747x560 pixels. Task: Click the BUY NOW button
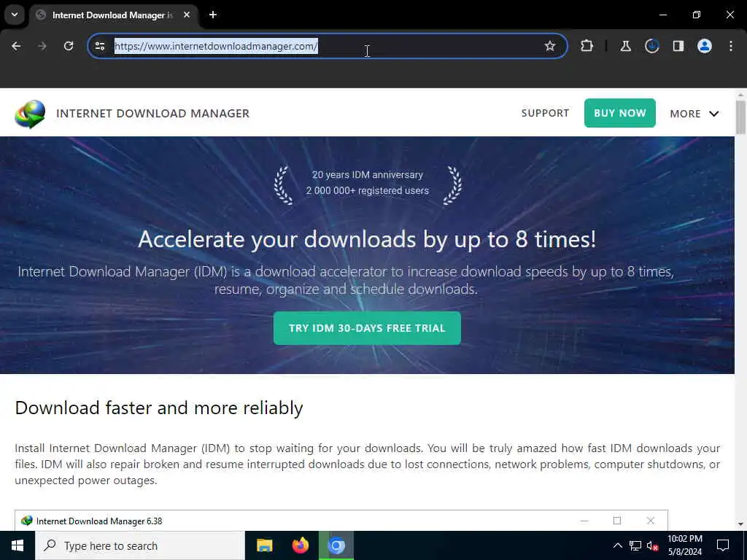(620, 113)
